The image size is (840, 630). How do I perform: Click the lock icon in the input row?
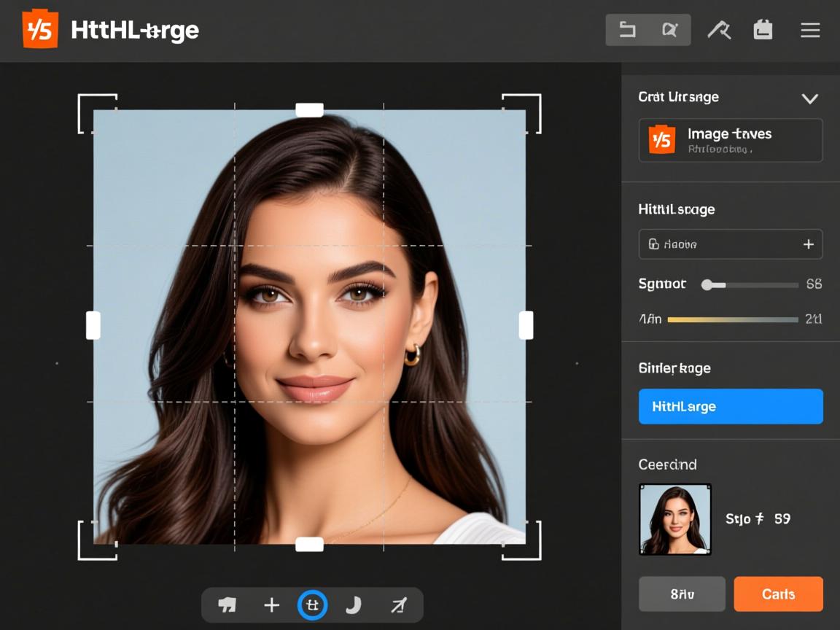point(654,244)
